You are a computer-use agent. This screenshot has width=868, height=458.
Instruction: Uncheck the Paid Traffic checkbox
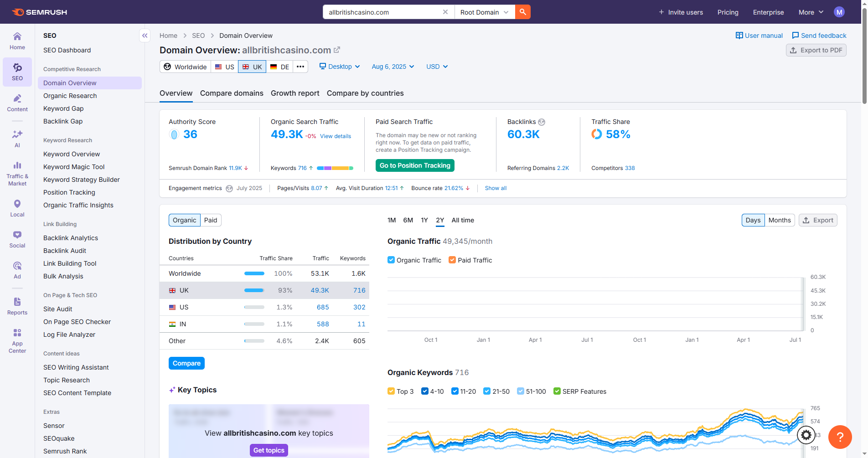point(452,260)
